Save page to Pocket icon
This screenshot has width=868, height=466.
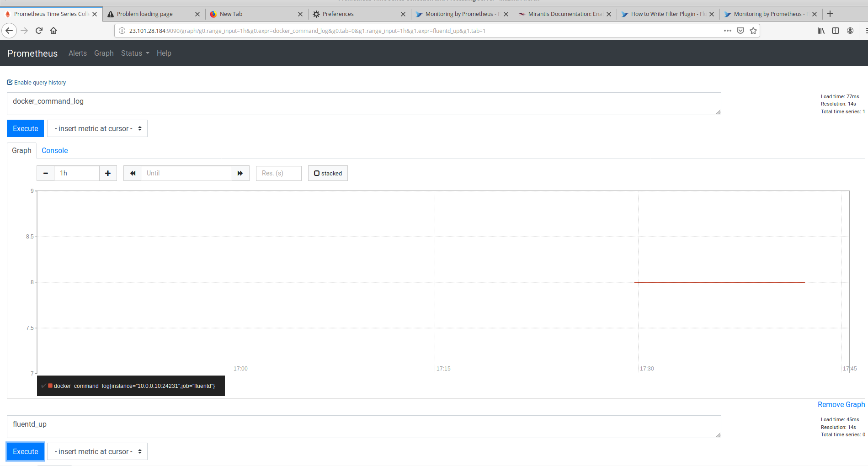coord(740,31)
